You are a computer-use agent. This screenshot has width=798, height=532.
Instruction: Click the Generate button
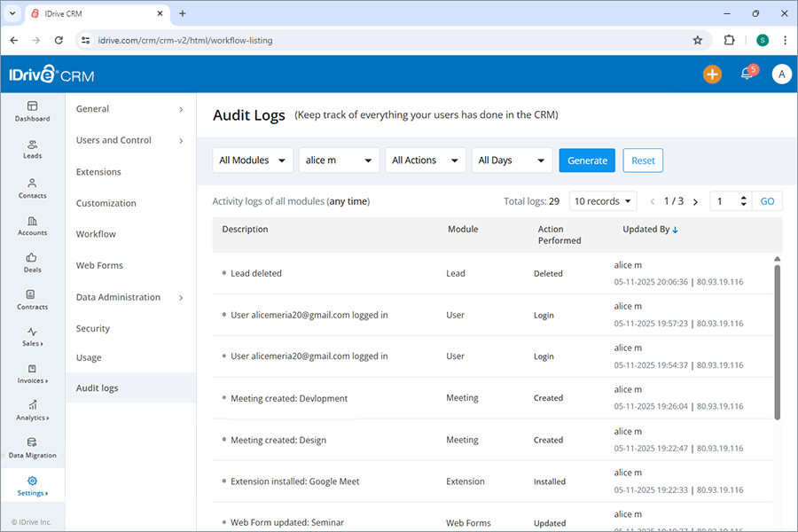(x=587, y=160)
